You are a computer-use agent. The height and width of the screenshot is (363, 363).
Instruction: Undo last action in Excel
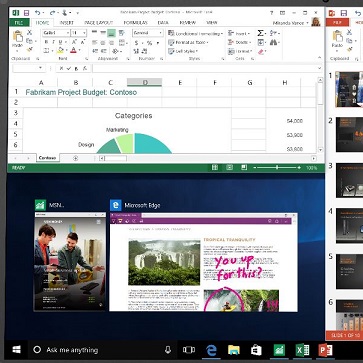[x=37, y=13]
